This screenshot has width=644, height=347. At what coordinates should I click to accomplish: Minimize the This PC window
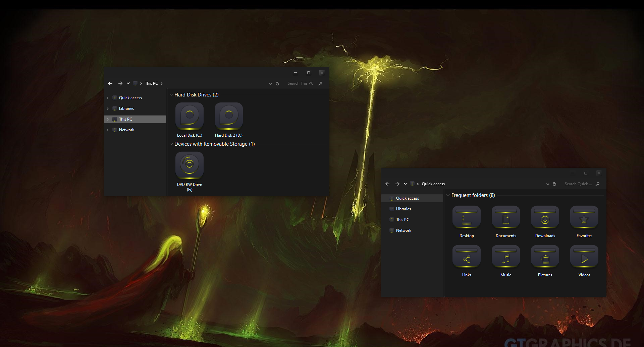point(296,73)
